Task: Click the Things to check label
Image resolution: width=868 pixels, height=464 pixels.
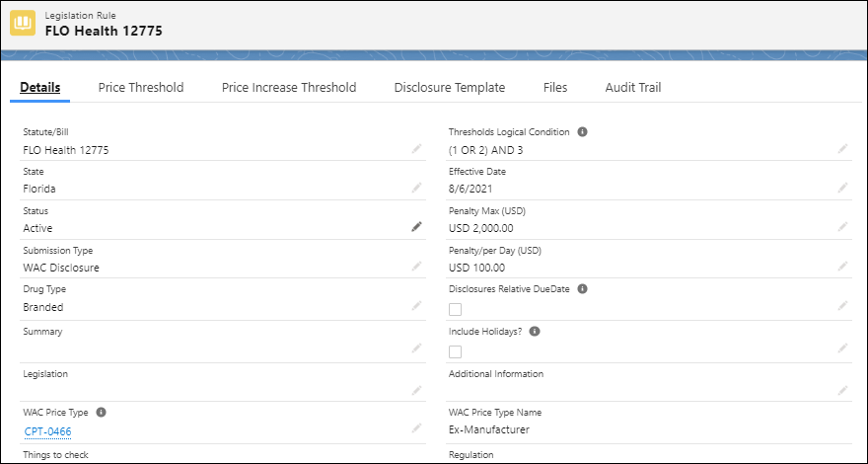Action: pyautogui.click(x=55, y=455)
